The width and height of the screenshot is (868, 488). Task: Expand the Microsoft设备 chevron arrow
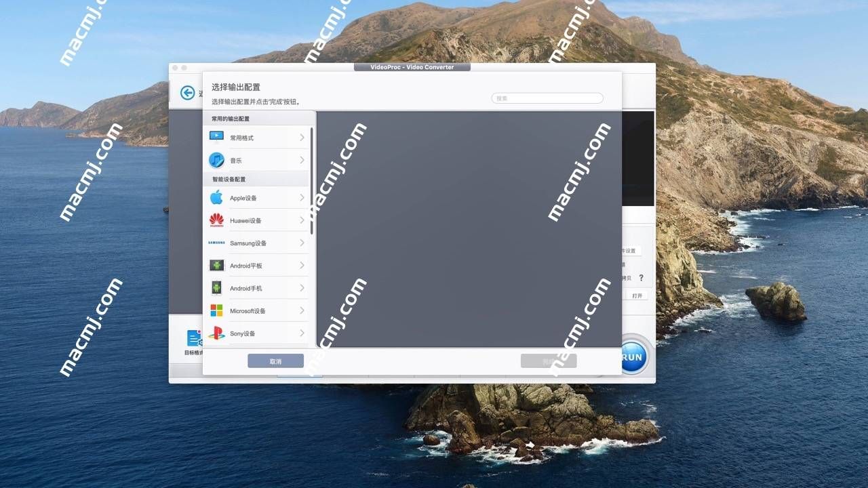[x=302, y=310]
